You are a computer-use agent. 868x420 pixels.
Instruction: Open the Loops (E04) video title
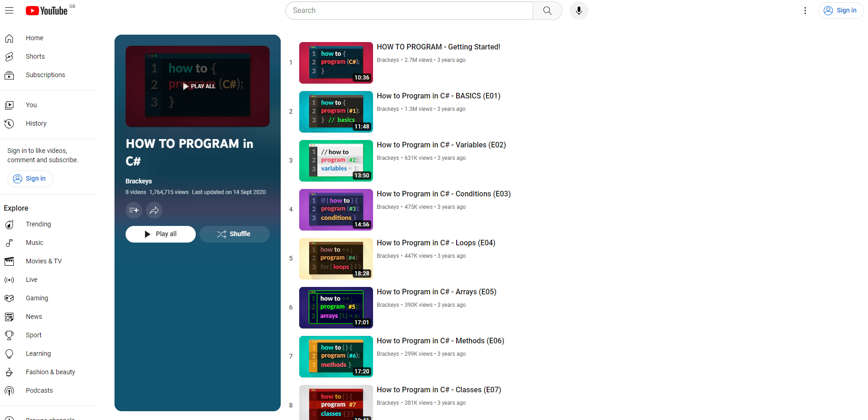[x=436, y=243]
